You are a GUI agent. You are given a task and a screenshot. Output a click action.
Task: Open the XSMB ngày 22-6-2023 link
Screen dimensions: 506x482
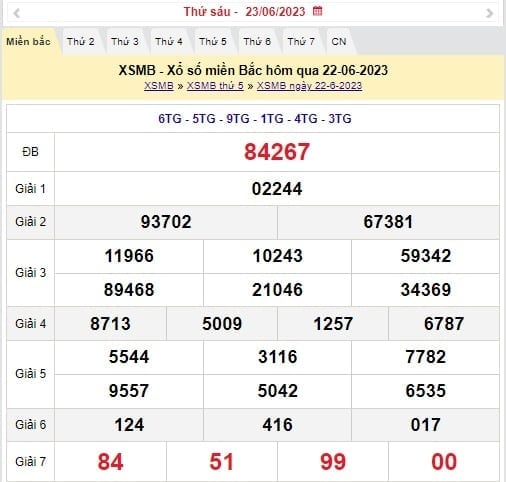[309, 86]
